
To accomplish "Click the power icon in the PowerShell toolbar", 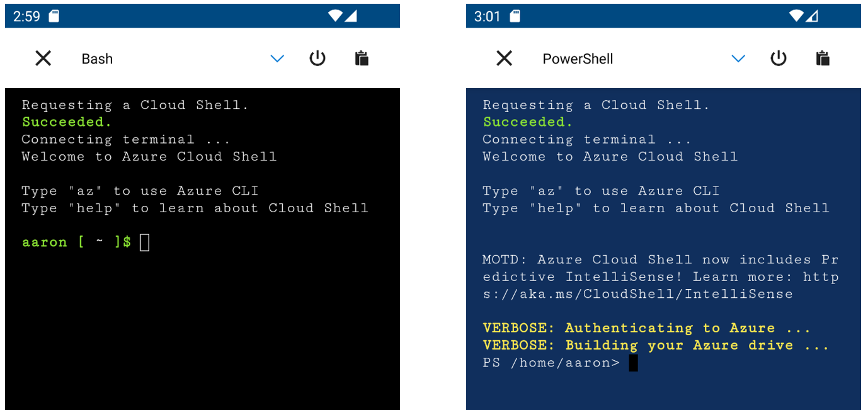I will [x=779, y=58].
